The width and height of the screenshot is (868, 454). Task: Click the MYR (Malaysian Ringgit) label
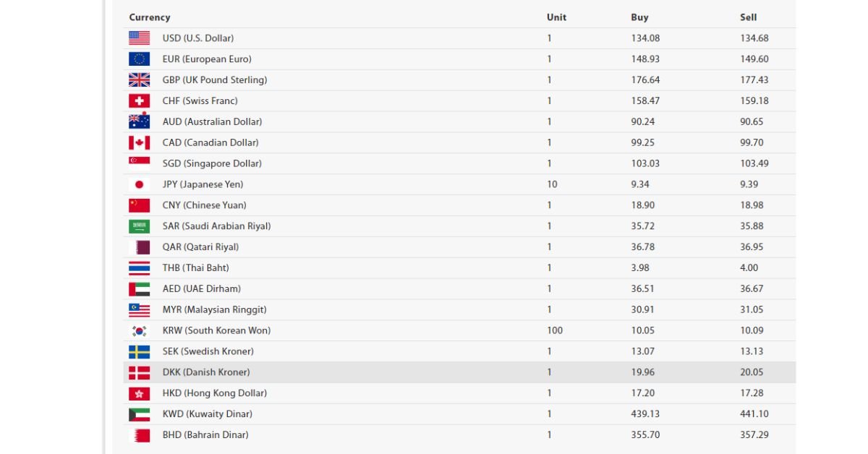coord(214,309)
